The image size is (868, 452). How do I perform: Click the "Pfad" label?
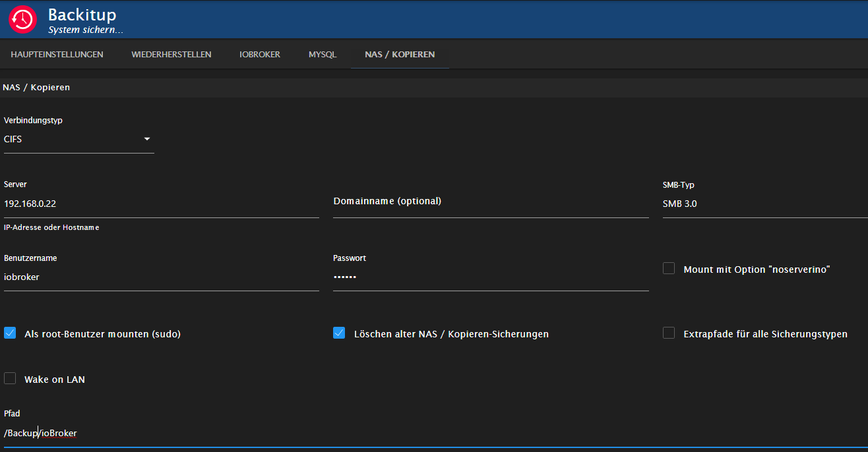(x=12, y=414)
